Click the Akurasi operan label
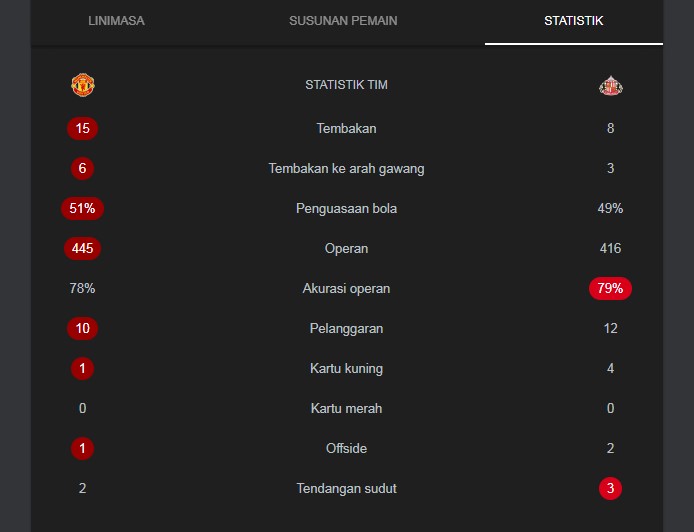This screenshot has width=694, height=532. pos(346,288)
